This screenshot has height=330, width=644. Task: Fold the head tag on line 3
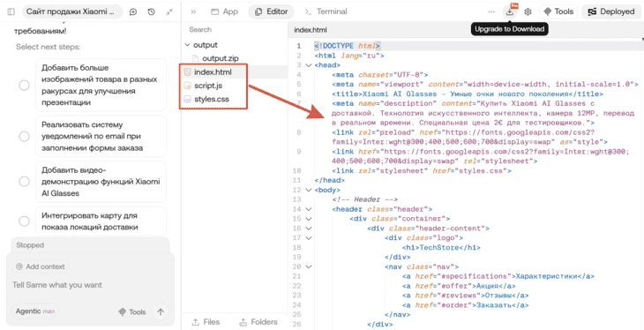[309, 65]
